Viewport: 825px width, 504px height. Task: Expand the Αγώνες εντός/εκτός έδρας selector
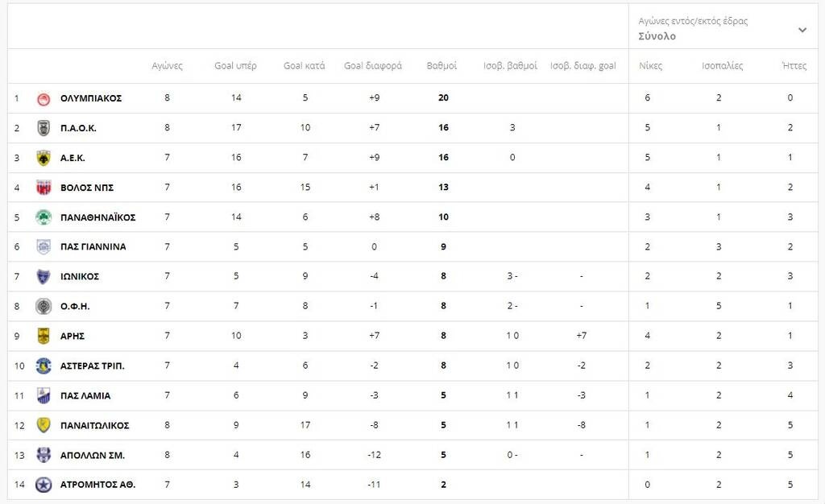click(x=693, y=22)
